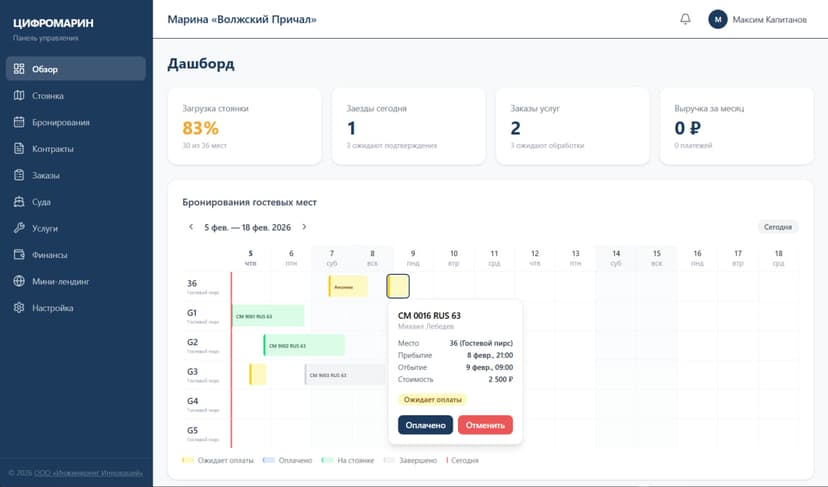
Task: Click the Услуги wrench icon
Action: 19,228
